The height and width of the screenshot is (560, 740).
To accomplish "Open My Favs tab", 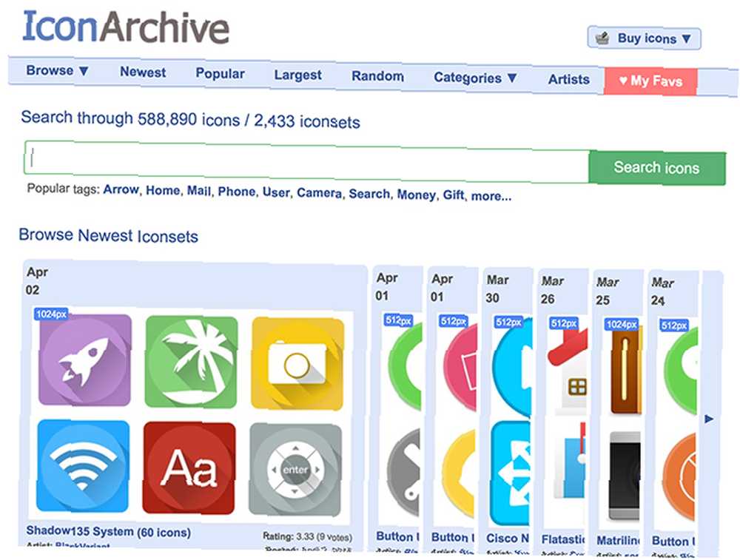I will (x=650, y=81).
